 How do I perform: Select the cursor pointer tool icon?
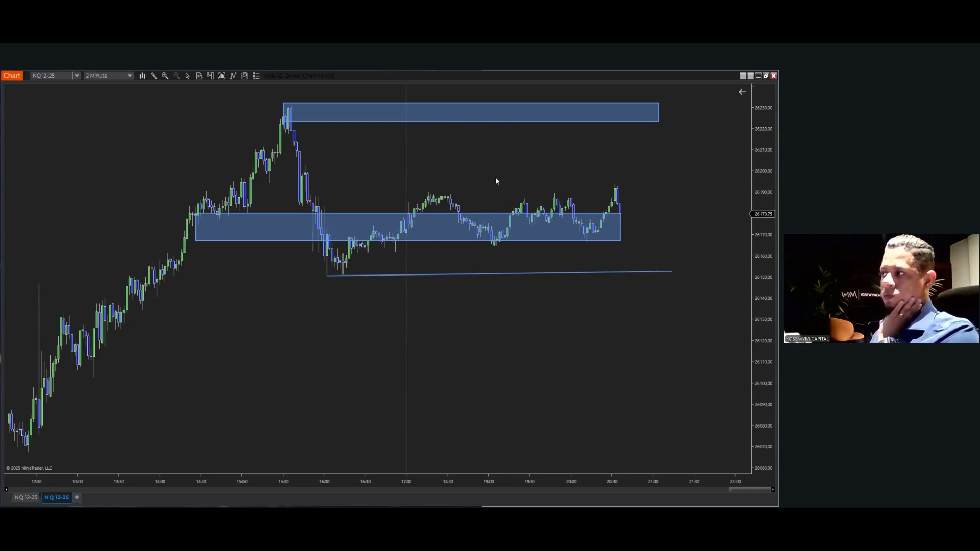188,76
